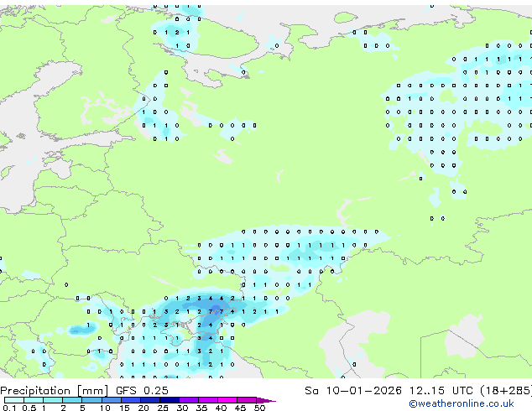Click the '25' legend scale label
Image resolution: width=532 pixels, height=411 pixels.
click(x=163, y=408)
